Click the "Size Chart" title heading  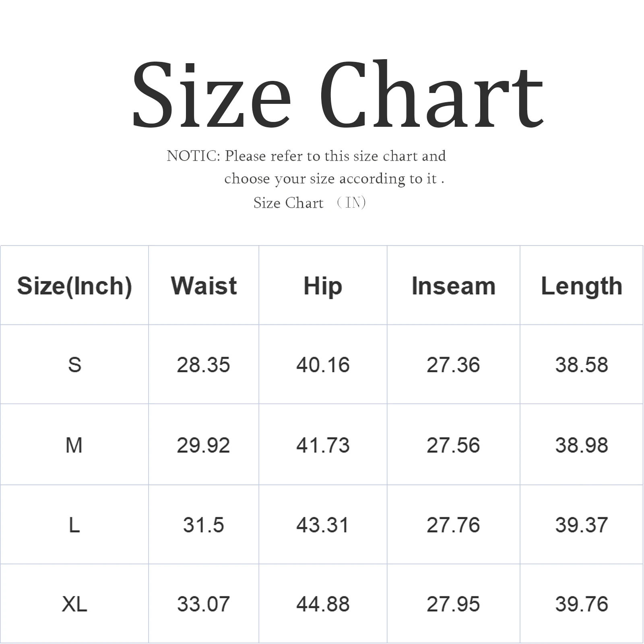pyautogui.click(x=337, y=95)
